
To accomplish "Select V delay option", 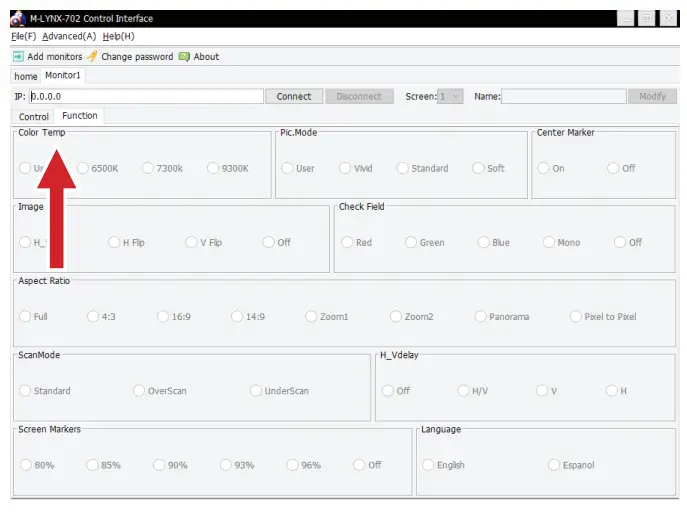I will coord(547,390).
